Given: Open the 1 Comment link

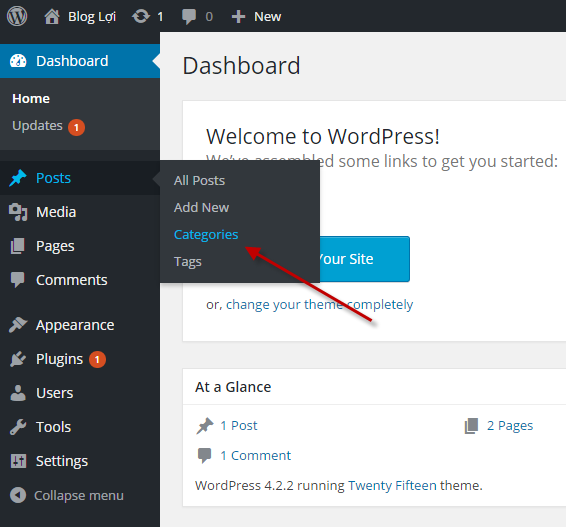Looking at the screenshot, I should pyautogui.click(x=255, y=456).
